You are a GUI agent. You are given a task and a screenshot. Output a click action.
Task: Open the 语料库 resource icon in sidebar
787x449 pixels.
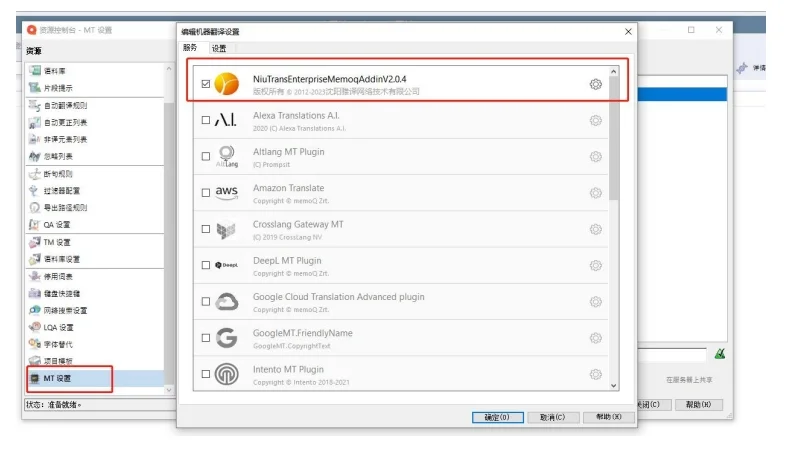pos(35,71)
